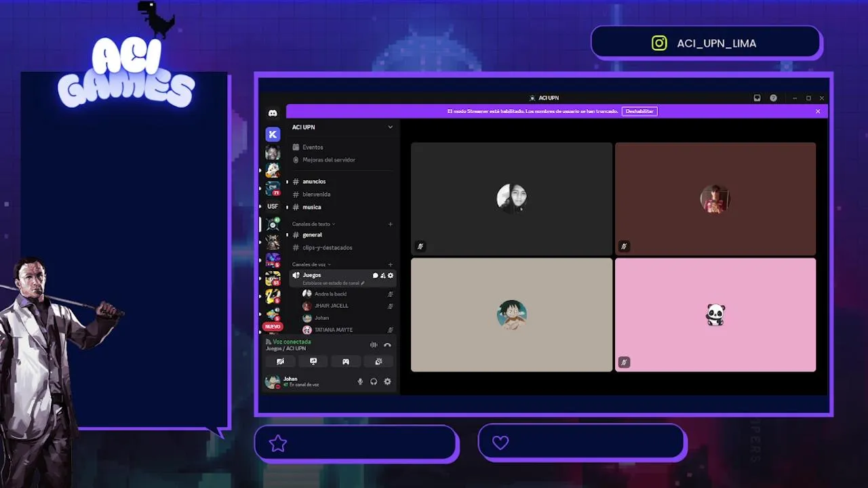Screen dimensions: 868x488
Task: Toggle microphone mute in user panel
Action: (x=360, y=382)
